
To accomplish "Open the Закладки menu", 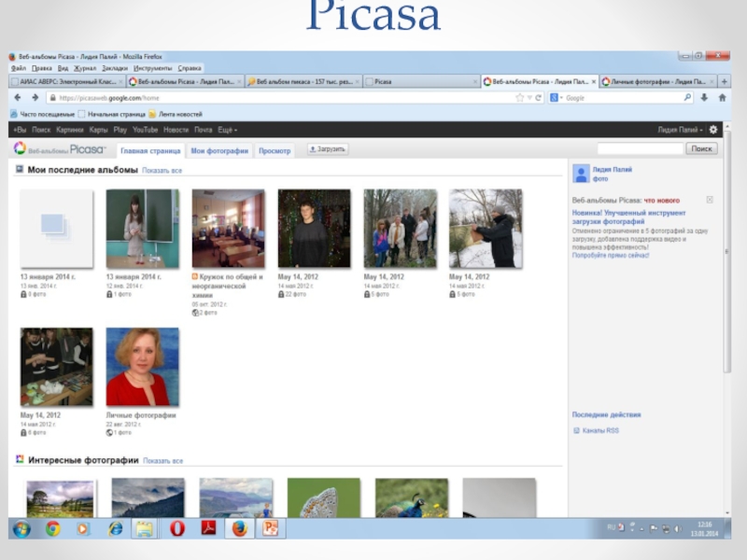I will 115,68.
